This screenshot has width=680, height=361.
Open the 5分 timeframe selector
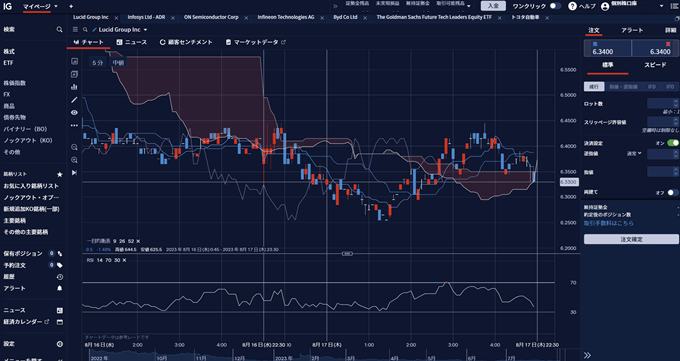click(98, 62)
